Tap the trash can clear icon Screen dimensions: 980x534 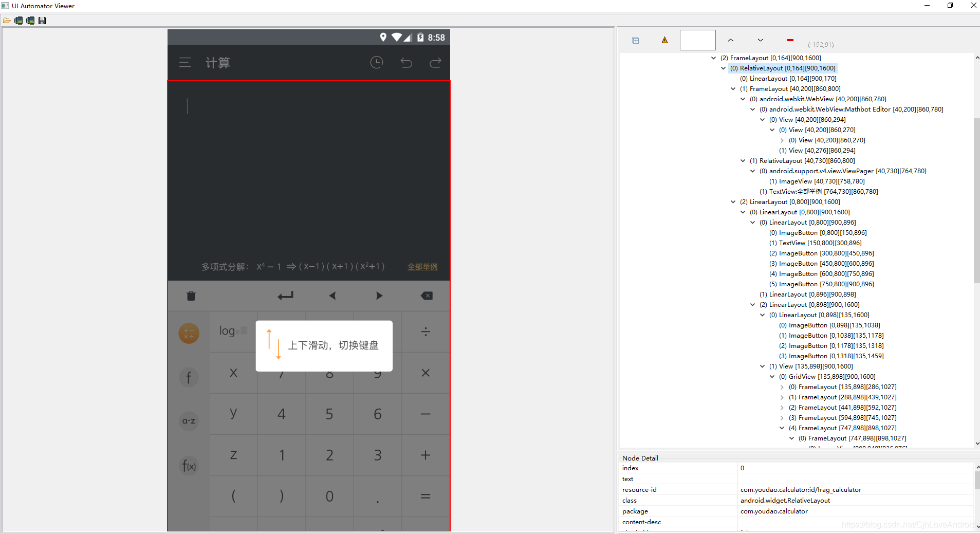[x=191, y=296]
